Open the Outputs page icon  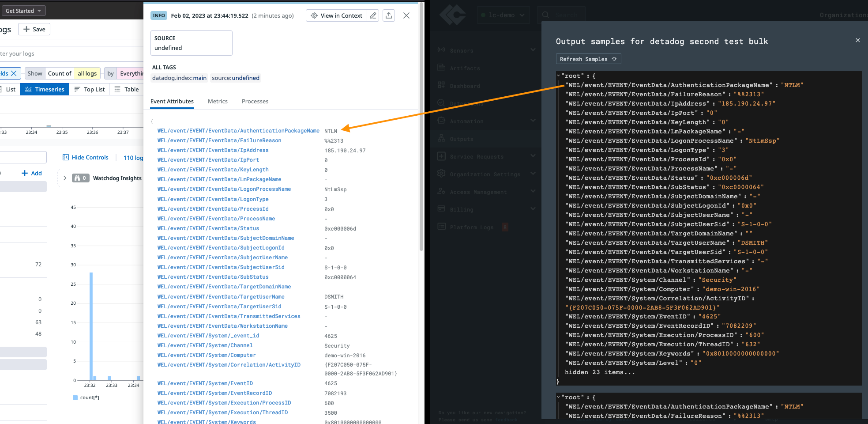coord(441,138)
